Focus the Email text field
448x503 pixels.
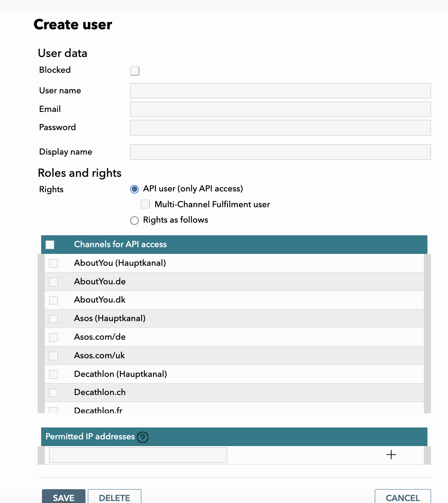(280, 109)
